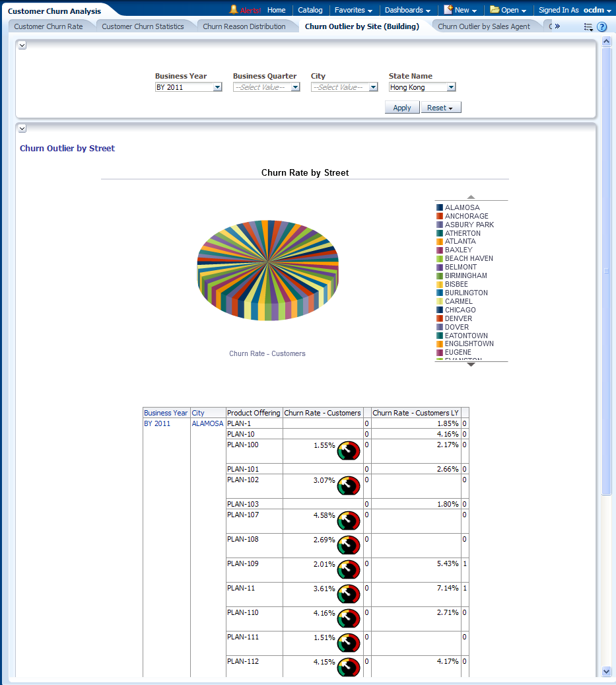616x685 pixels.
Task: Click the gauge icon in PLAN-100 row
Action: tap(349, 451)
